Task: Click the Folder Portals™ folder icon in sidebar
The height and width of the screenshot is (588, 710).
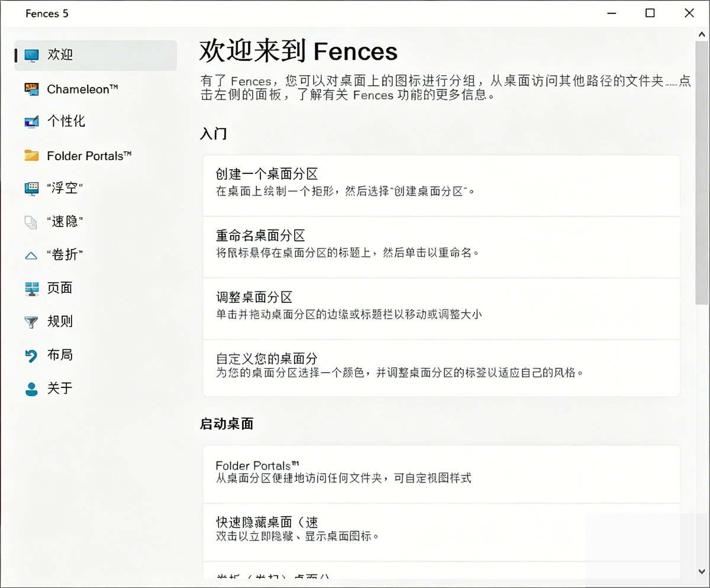Action: tap(31, 156)
